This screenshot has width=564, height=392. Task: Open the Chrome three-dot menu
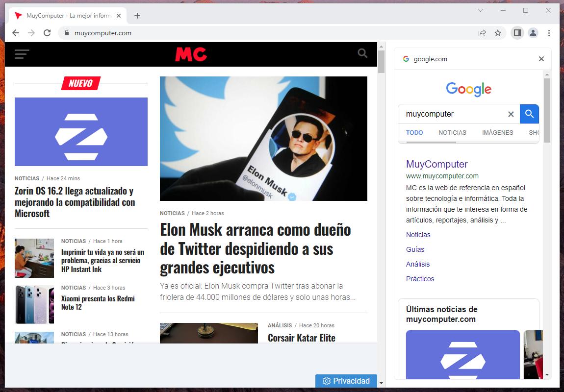click(x=549, y=33)
